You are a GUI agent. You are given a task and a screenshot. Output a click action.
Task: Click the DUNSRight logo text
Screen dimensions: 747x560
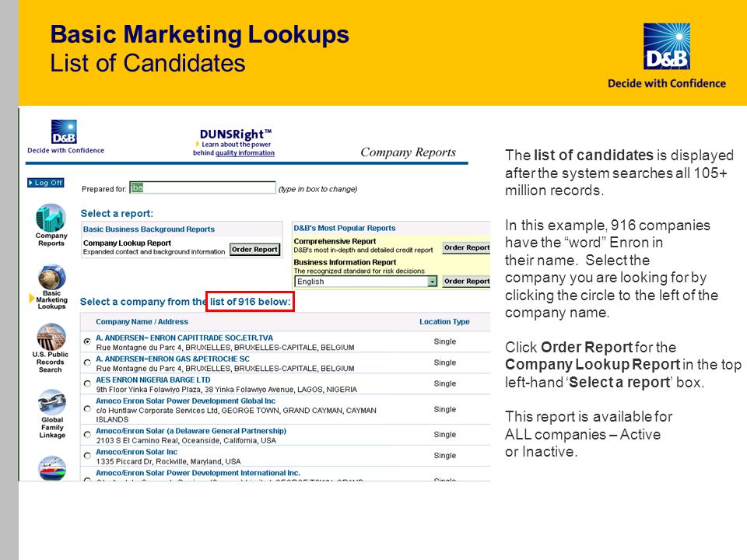(x=236, y=135)
